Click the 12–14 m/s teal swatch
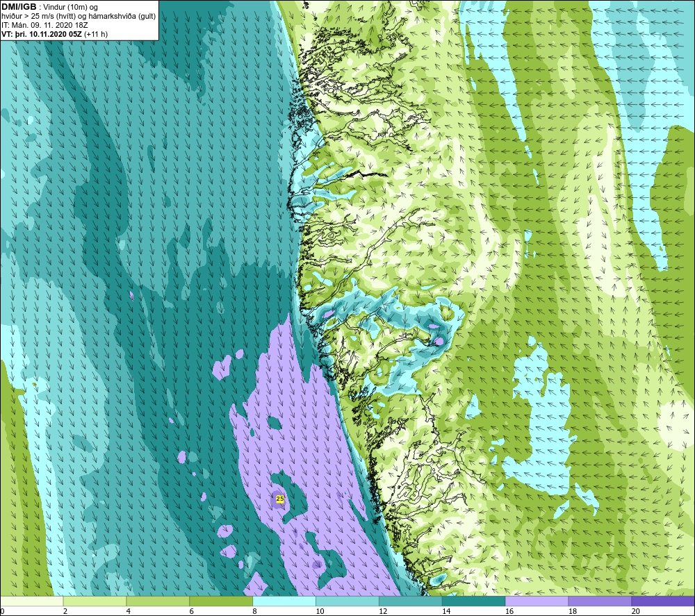The height and width of the screenshot is (616, 695). (x=411, y=601)
